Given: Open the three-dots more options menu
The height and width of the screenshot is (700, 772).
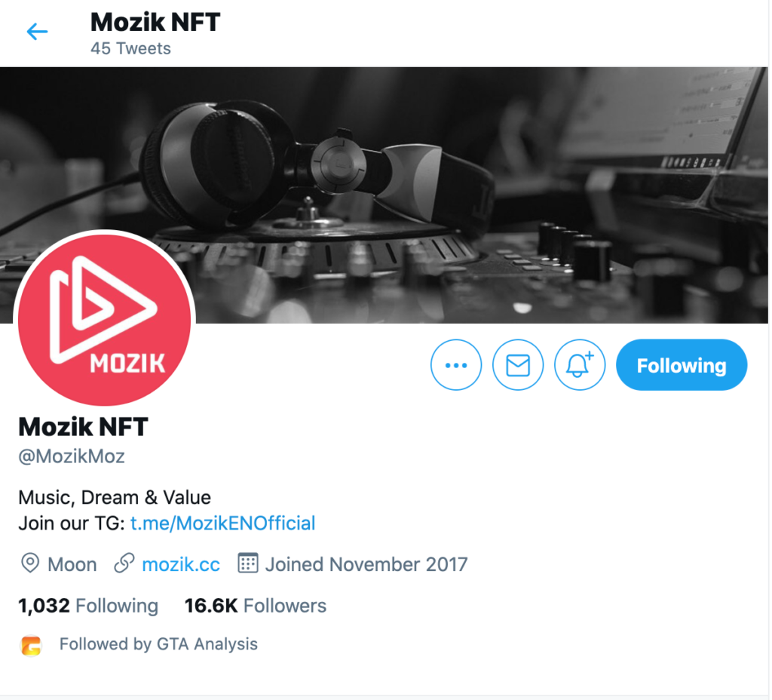Looking at the screenshot, I should 456,365.
